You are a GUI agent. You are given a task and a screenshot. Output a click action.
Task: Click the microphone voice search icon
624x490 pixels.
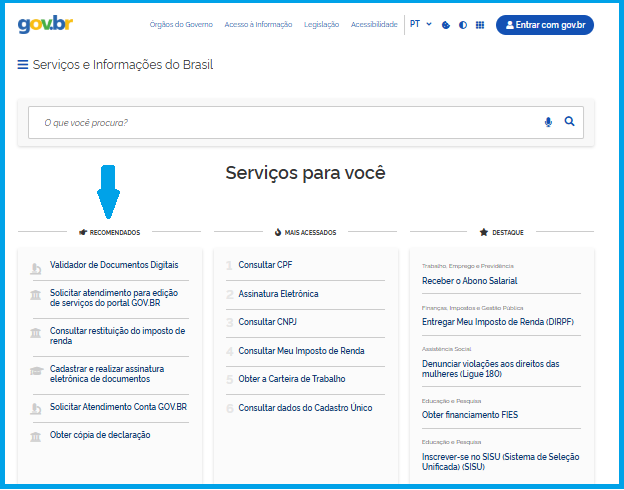coord(548,122)
